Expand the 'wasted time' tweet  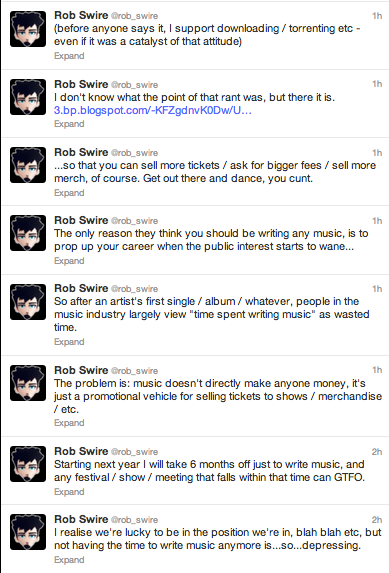(69, 342)
